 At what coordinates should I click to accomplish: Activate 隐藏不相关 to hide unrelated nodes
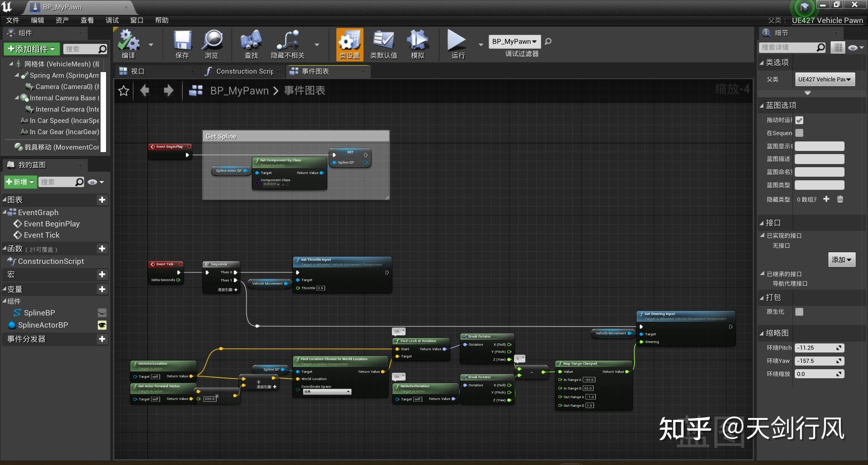coord(289,44)
